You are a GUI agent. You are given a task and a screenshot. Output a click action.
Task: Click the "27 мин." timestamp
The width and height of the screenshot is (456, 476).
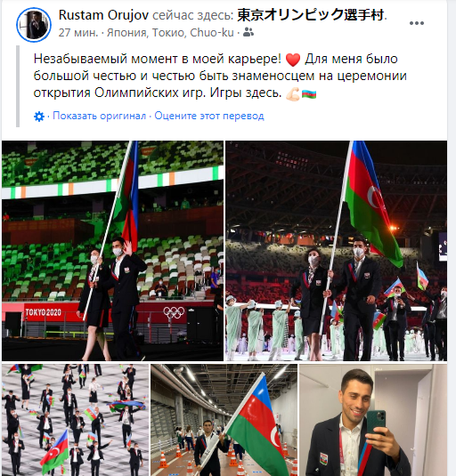pyautogui.click(x=78, y=33)
